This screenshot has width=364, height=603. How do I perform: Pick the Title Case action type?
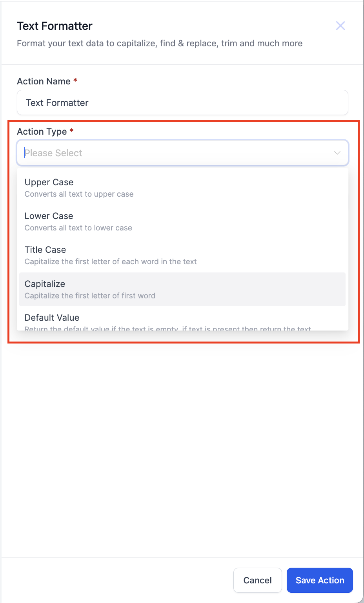coord(182,255)
